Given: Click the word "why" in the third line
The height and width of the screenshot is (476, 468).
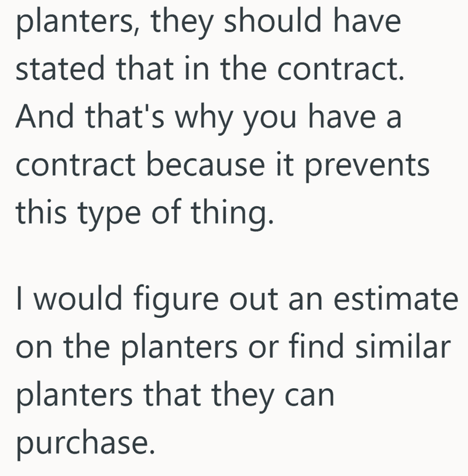Looking at the screenshot, I should click(205, 119).
